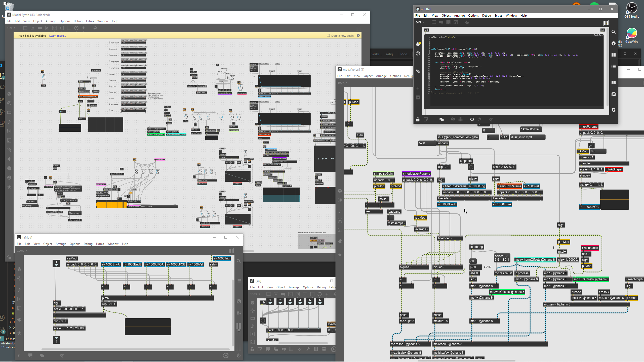Click the wrench icon in the sO window toolbar
Viewport: 644px width, 362px height.
(x=308, y=349)
